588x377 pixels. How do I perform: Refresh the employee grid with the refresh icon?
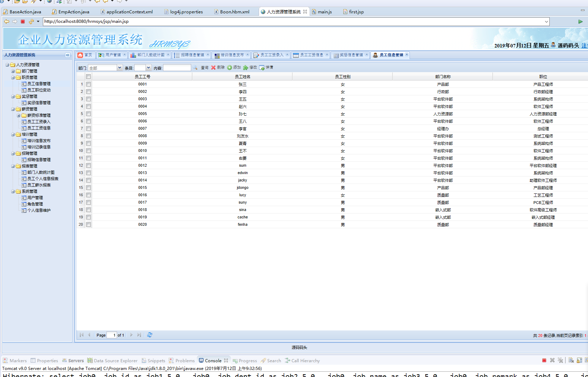pyautogui.click(x=150, y=335)
